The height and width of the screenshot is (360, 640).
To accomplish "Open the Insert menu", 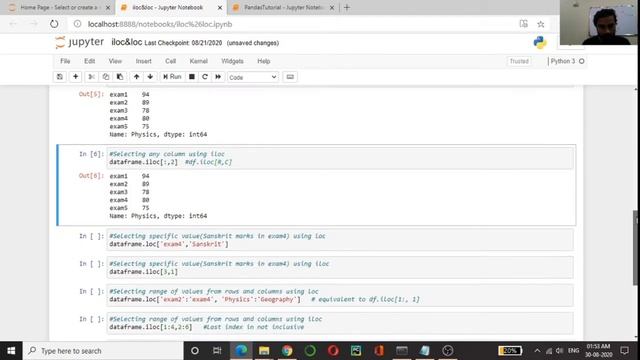I will [143, 61].
